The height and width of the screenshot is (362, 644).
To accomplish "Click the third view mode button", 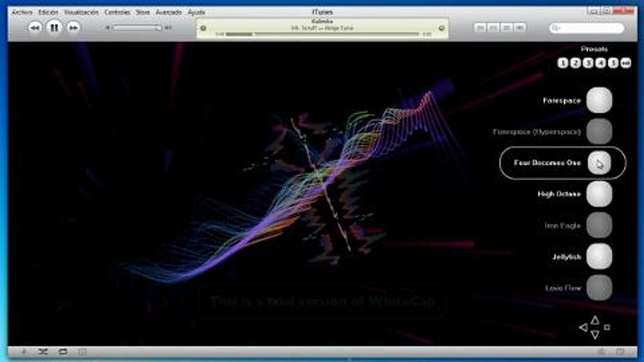I will 507,28.
